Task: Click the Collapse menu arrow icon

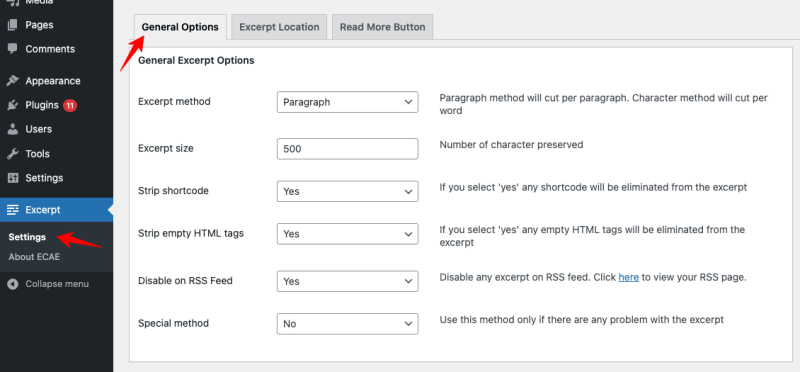Action: [13, 284]
